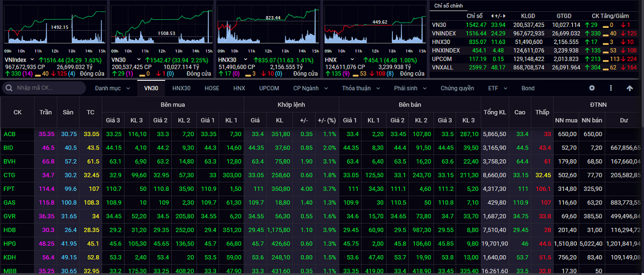Expand the CP Ngành dropdown
Viewport: 644px width, 275px height.
[x=311, y=88]
